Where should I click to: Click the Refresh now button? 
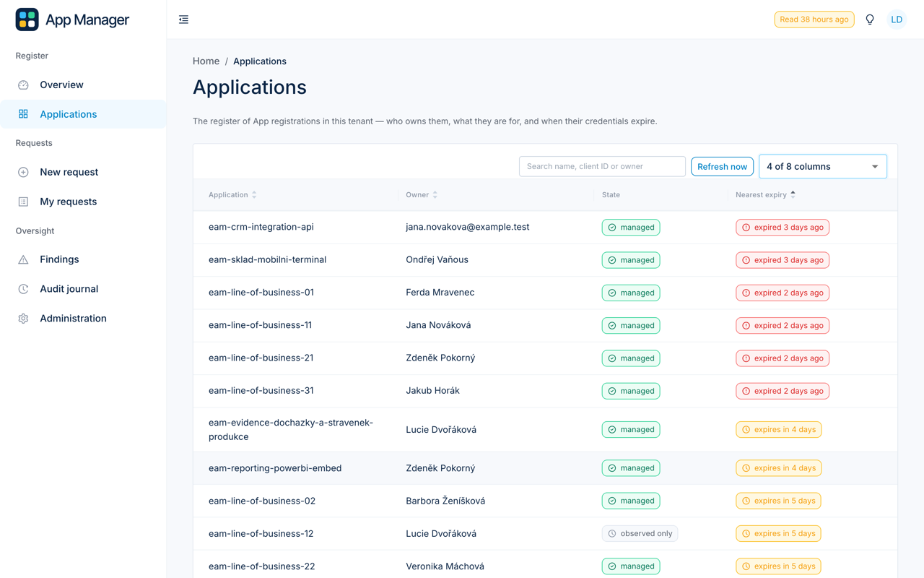pos(722,166)
